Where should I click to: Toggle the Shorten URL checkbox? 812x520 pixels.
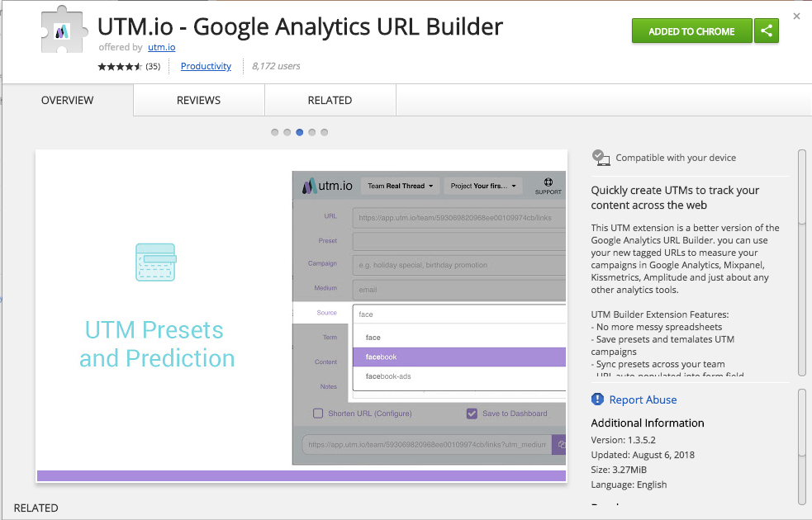318,414
